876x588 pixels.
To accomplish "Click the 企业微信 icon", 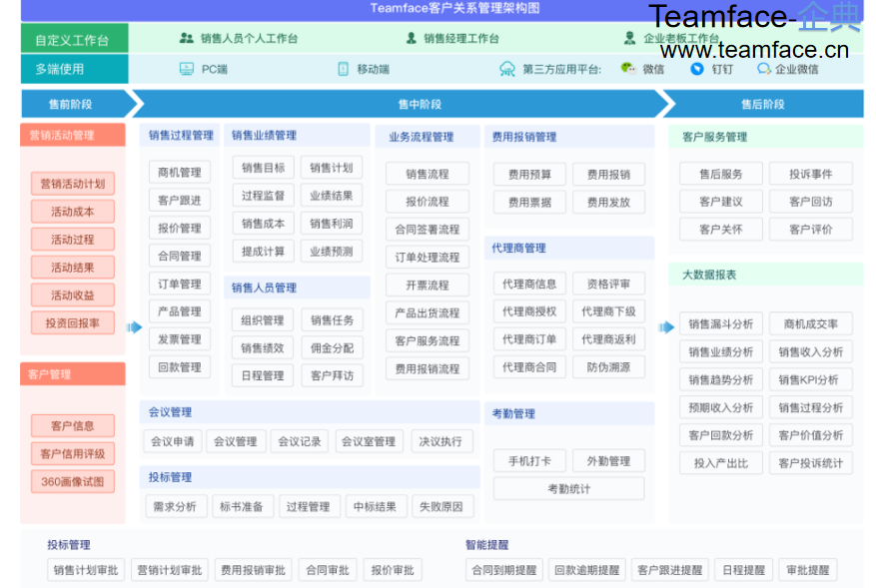I will [763, 69].
